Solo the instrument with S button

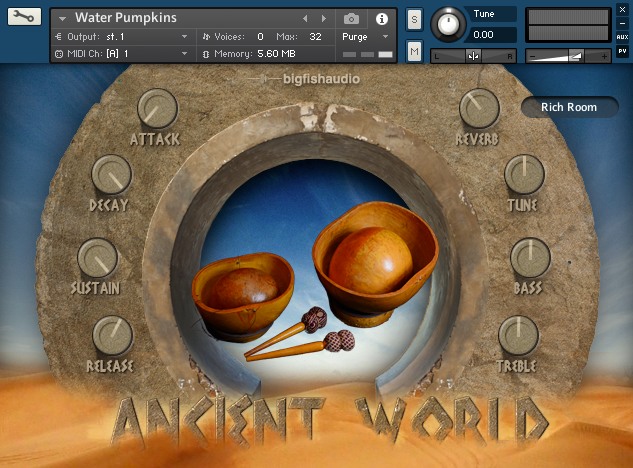[414, 20]
